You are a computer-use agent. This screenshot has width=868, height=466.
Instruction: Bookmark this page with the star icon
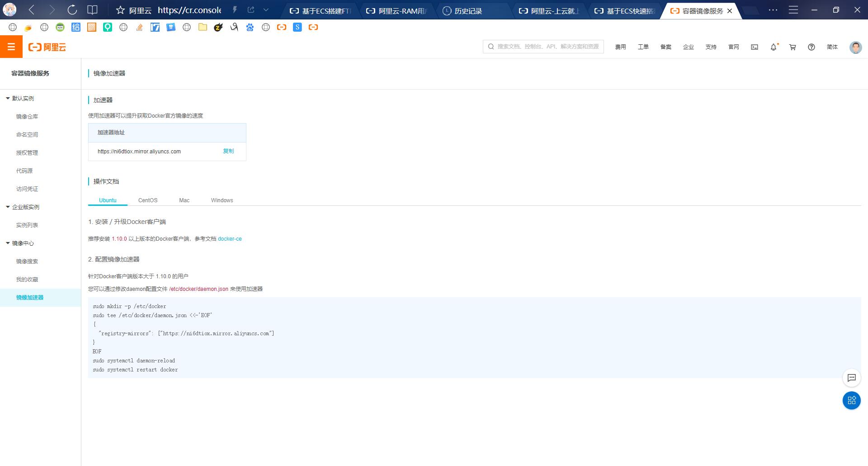tap(120, 10)
